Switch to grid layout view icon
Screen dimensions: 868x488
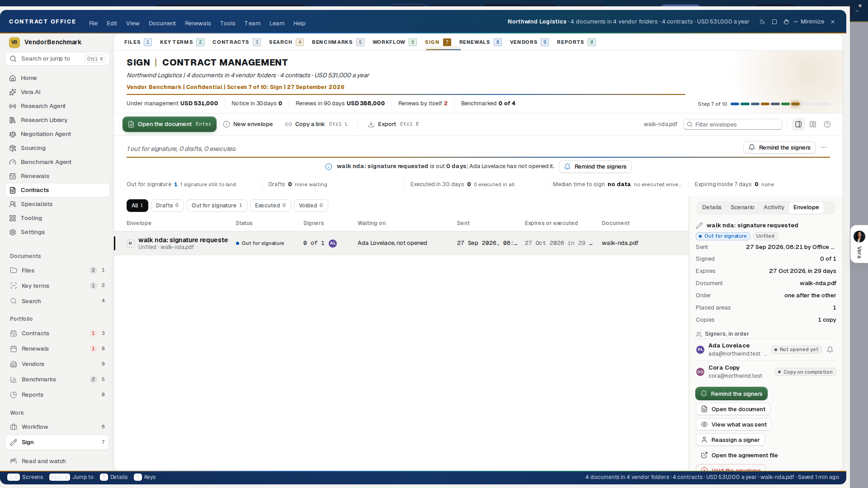813,124
